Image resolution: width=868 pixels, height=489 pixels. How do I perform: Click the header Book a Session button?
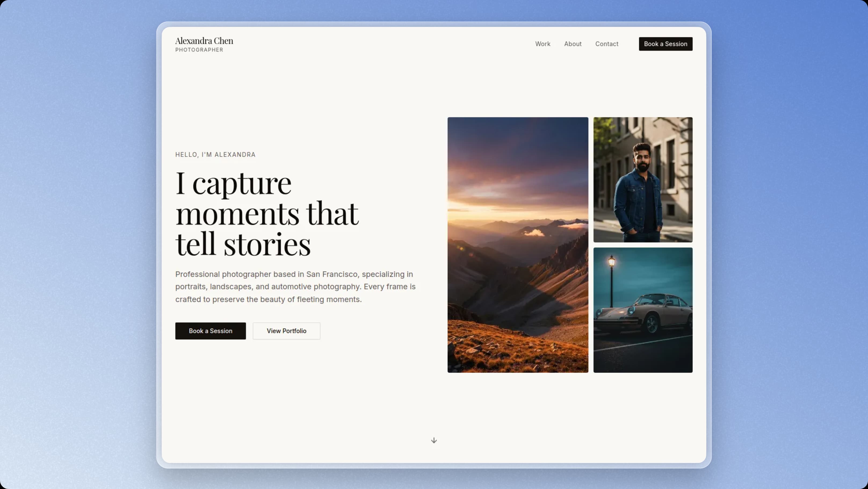(x=665, y=44)
